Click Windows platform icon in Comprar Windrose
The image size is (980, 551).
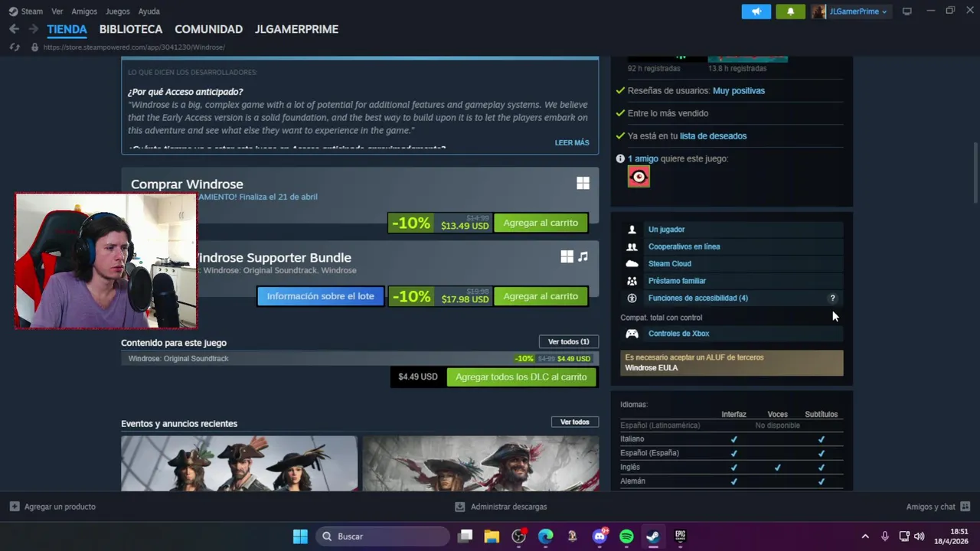point(583,183)
